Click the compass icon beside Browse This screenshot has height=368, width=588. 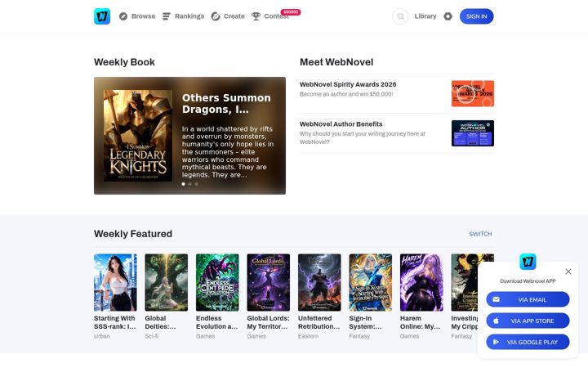(123, 16)
